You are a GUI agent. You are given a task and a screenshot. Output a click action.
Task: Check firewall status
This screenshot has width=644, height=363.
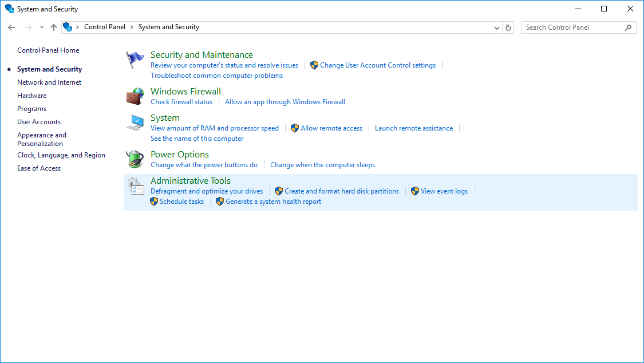click(x=181, y=101)
